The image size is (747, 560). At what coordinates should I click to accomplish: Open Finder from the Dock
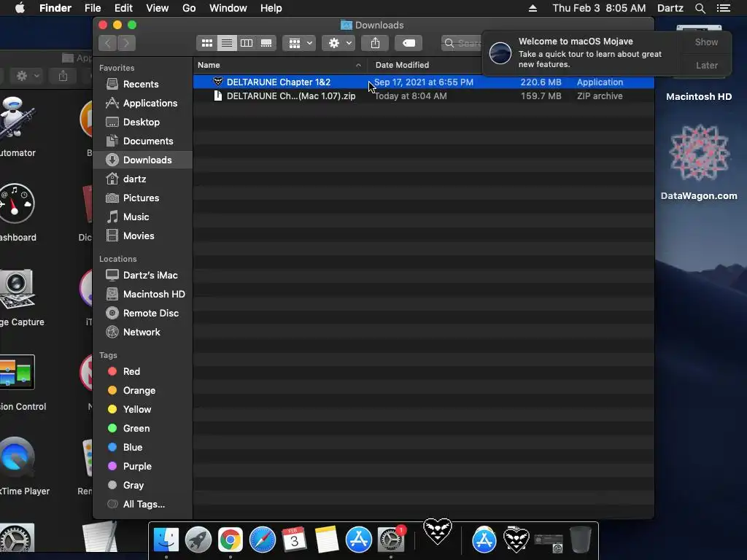166,540
